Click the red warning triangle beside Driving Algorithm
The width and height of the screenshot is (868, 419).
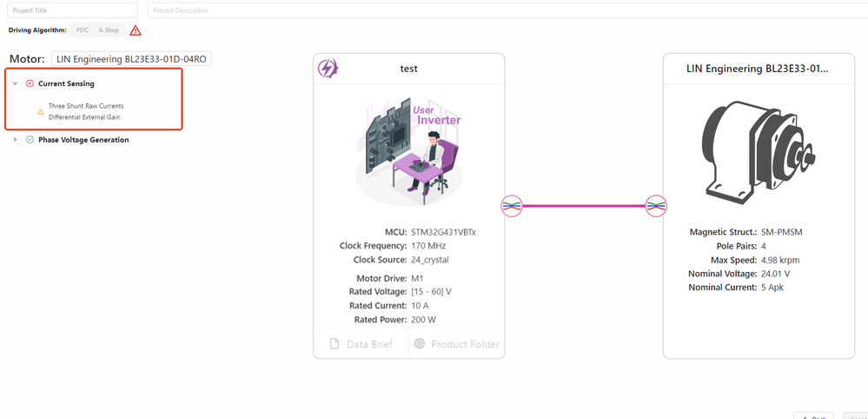tap(135, 30)
